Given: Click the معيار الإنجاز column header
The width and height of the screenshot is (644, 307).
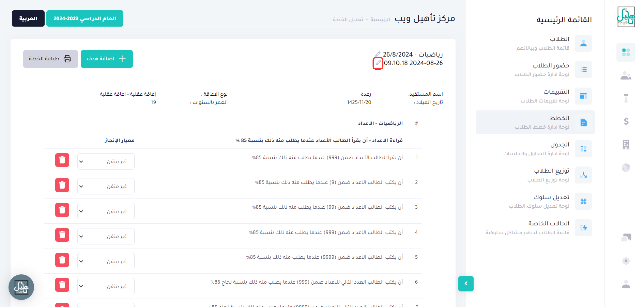Looking at the screenshot, I should pyautogui.click(x=120, y=140).
